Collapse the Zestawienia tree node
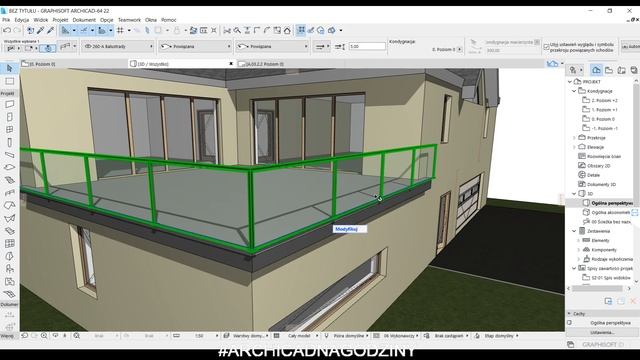This screenshot has height=360, width=640. point(574,231)
